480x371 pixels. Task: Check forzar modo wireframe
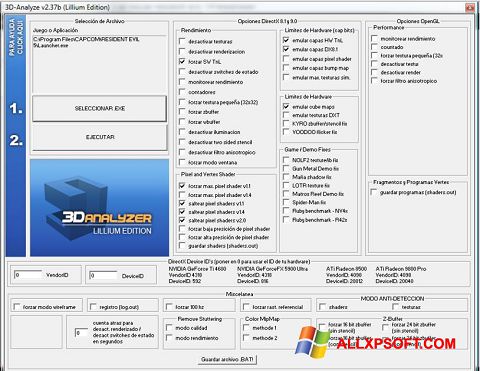click(x=17, y=307)
